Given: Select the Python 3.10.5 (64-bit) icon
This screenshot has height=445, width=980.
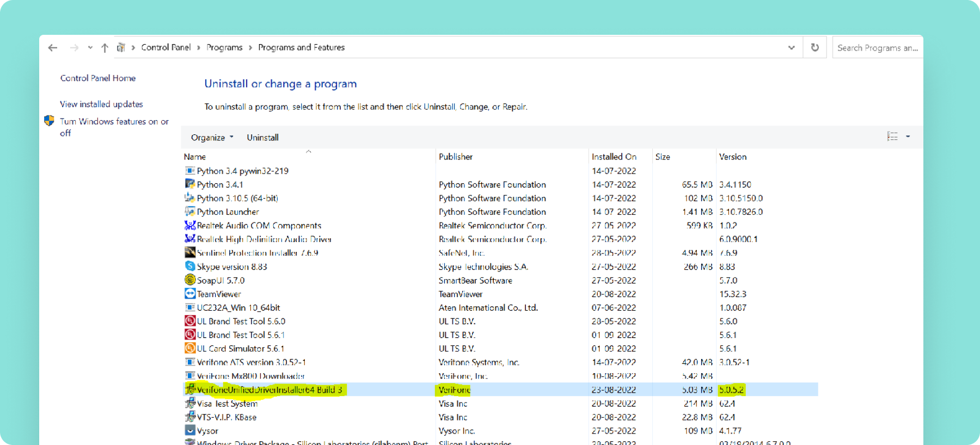Looking at the screenshot, I should (x=190, y=198).
